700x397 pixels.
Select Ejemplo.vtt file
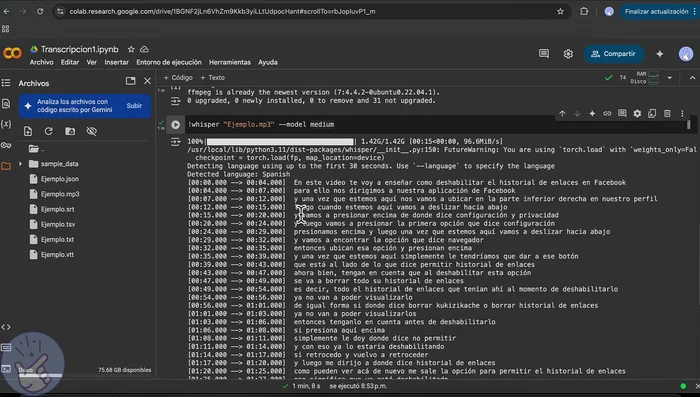coord(57,255)
